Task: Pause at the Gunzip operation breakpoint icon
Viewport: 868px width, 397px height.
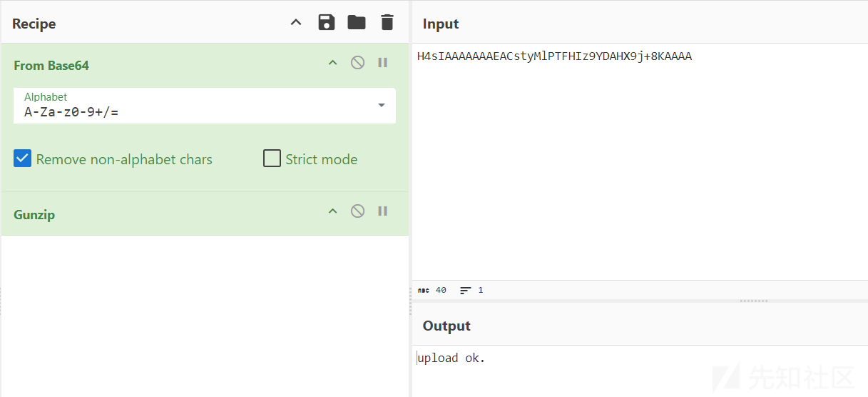Action: pos(383,211)
